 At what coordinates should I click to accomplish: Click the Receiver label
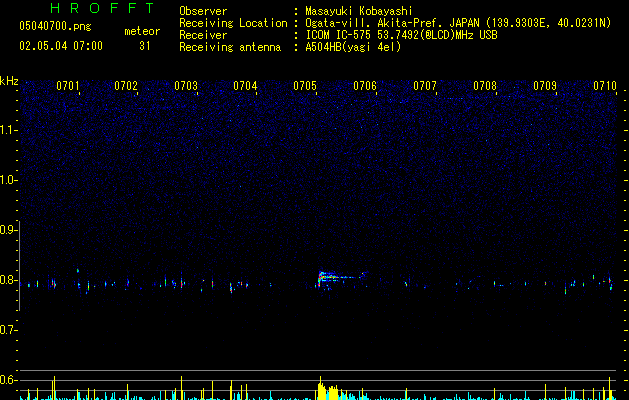[x=203, y=35]
